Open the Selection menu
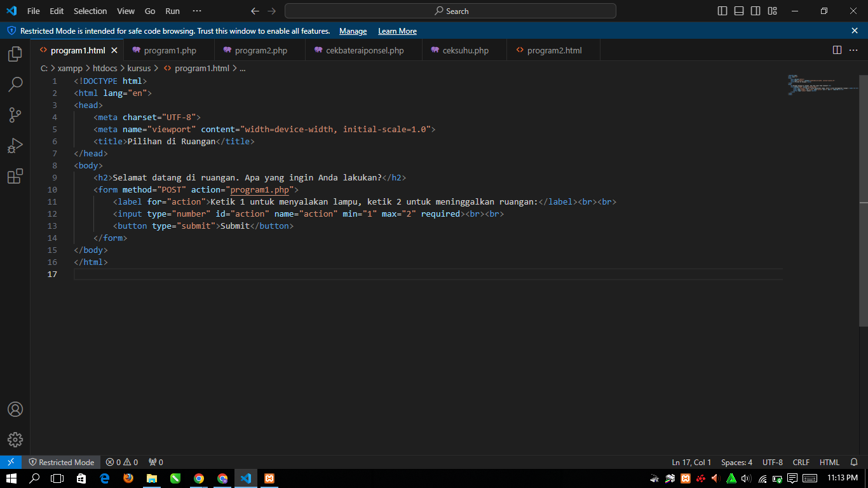 90,11
